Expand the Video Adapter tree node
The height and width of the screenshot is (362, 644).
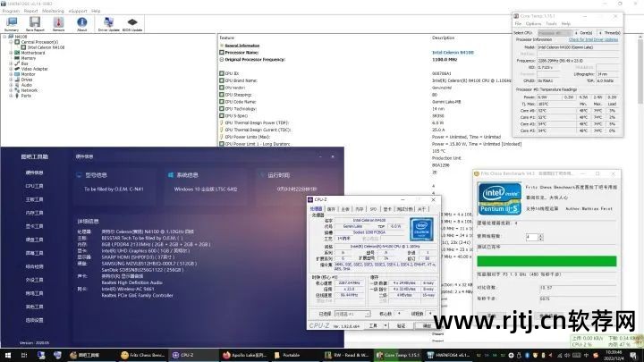pyautogui.click(x=11, y=69)
